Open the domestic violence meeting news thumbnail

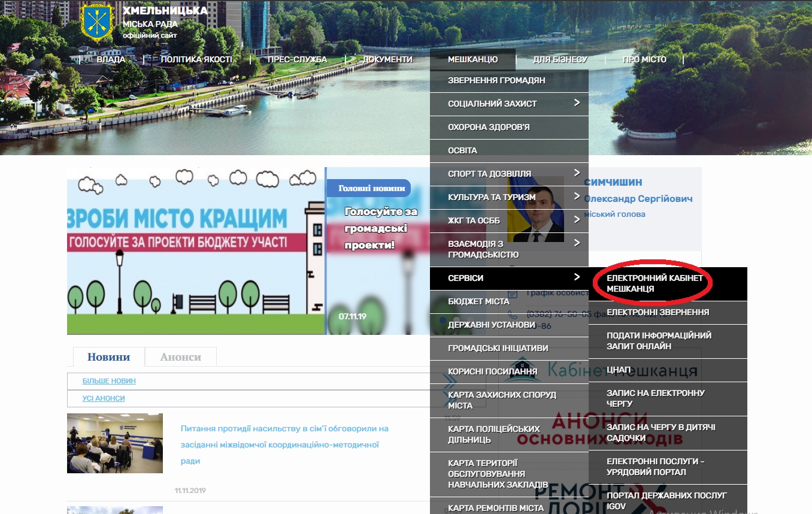tap(115, 443)
